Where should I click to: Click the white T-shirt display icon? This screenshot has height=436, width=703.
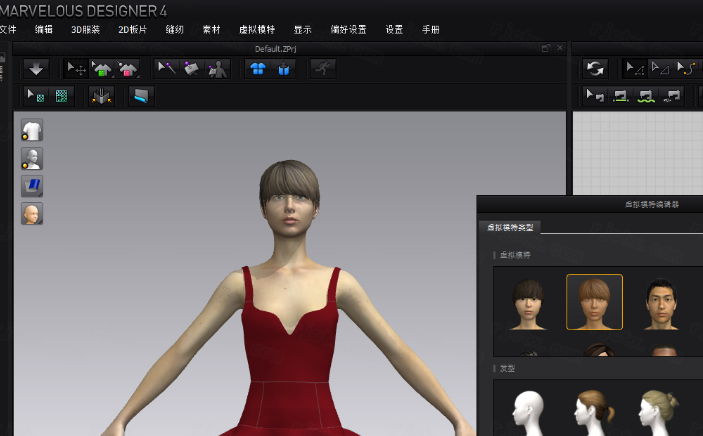(x=32, y=130)
